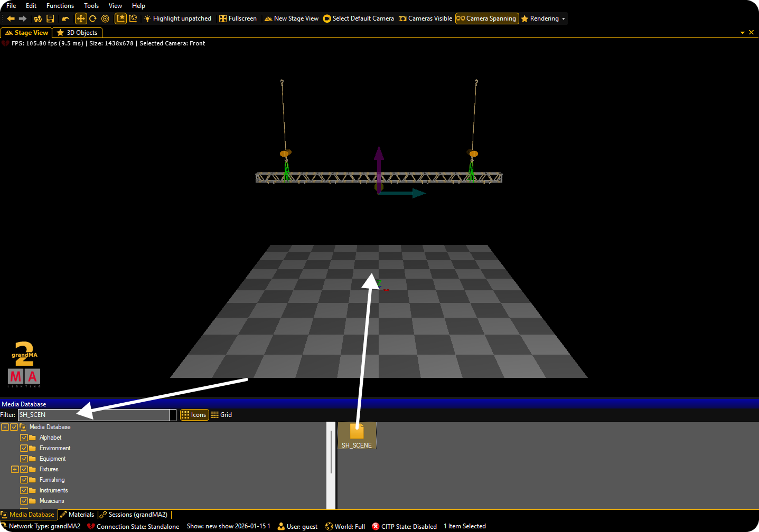The height and width of the screenshot is (532, 759).
Task: Select the move arrows tool
Action: point(81,18)
